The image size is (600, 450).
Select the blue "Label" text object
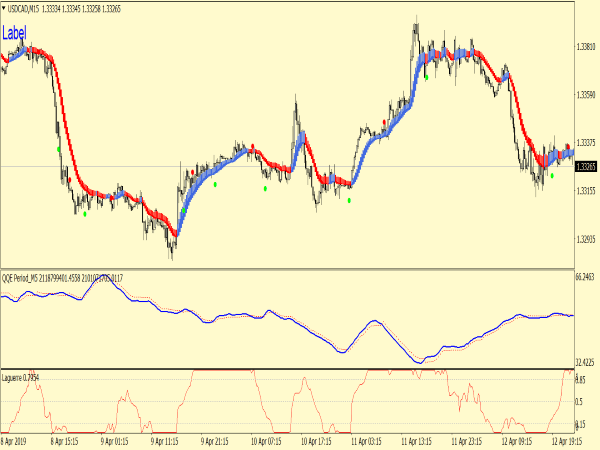tap(14, 33)
